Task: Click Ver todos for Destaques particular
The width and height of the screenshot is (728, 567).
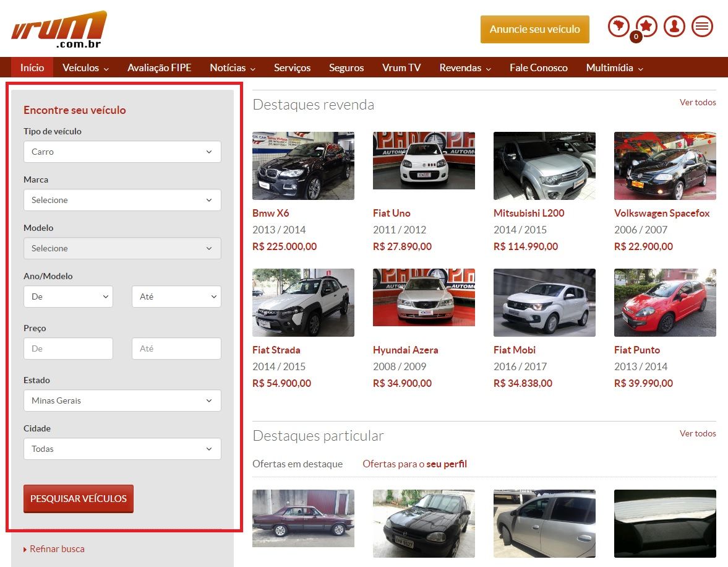Action: point(697,433)
